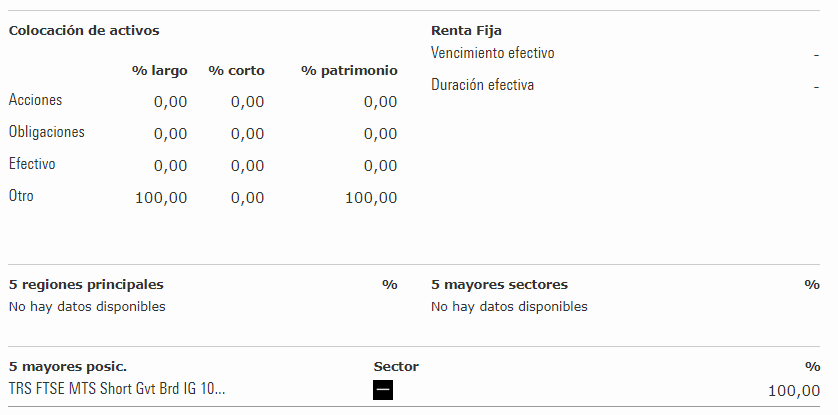Click the 5 regiones principales heading

click(86, 284)
